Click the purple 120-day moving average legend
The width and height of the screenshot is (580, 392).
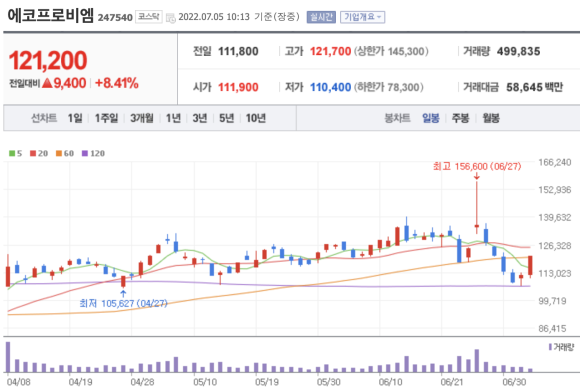[93, 153]
